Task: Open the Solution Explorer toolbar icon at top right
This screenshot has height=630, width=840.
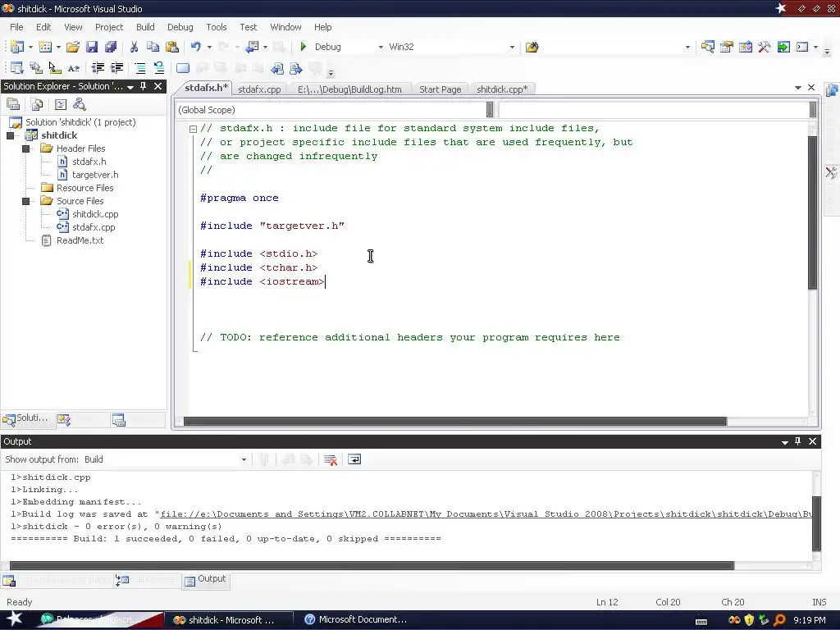Action: click(x=707, y=47)
